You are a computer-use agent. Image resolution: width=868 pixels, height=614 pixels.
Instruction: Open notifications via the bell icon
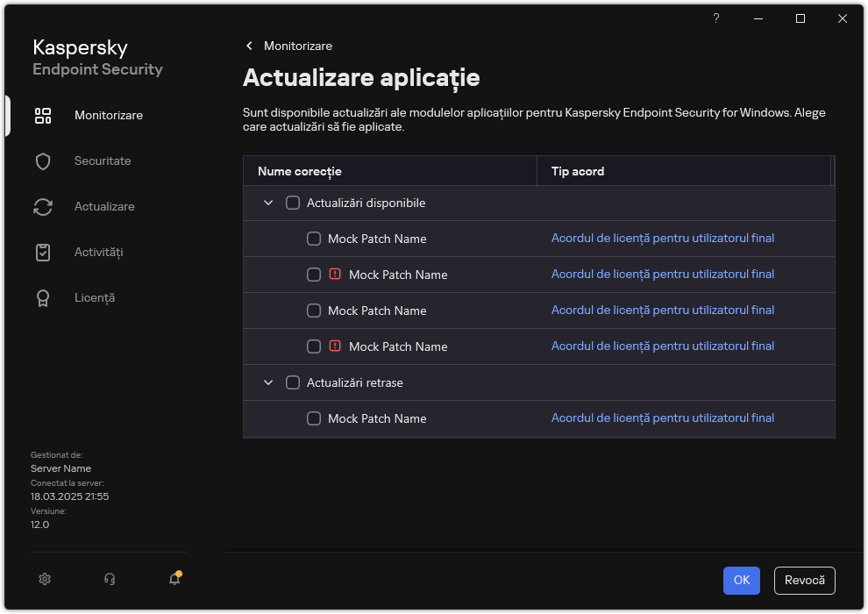coord(174,580)
